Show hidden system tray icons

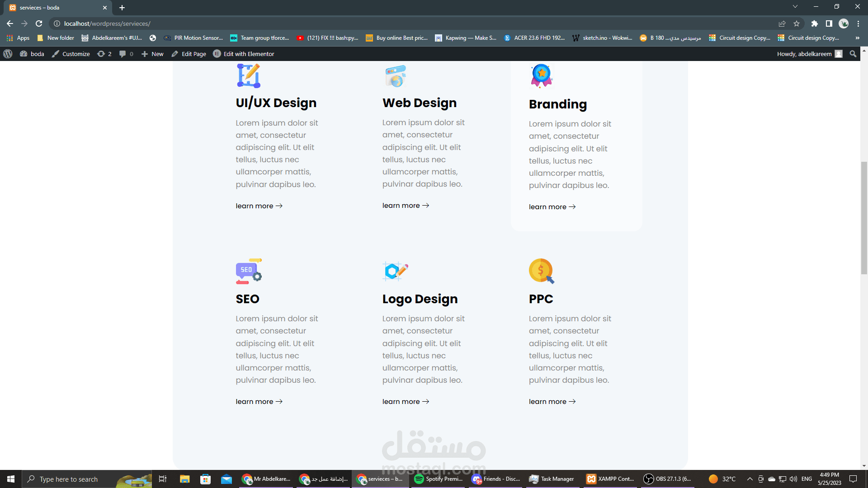coord(750,479)
